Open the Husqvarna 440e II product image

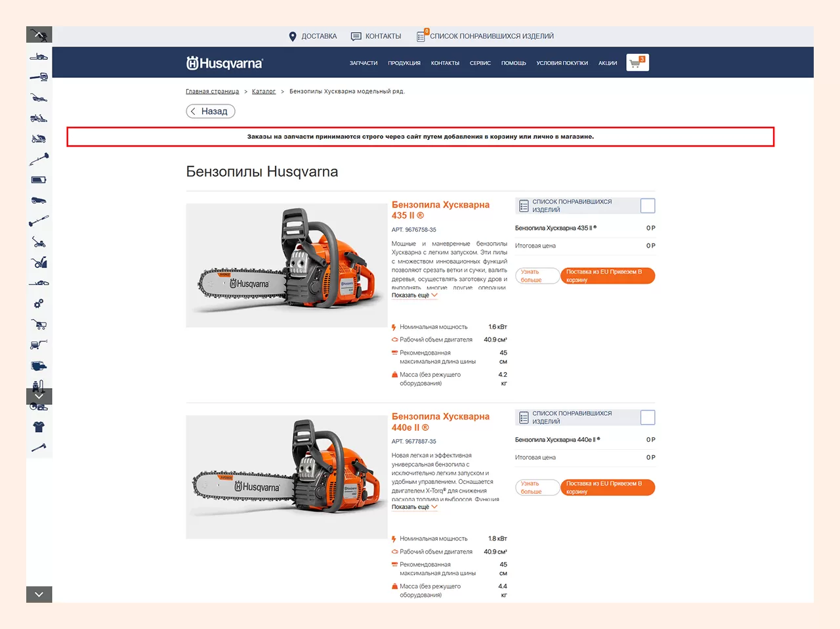pos(286,477)
